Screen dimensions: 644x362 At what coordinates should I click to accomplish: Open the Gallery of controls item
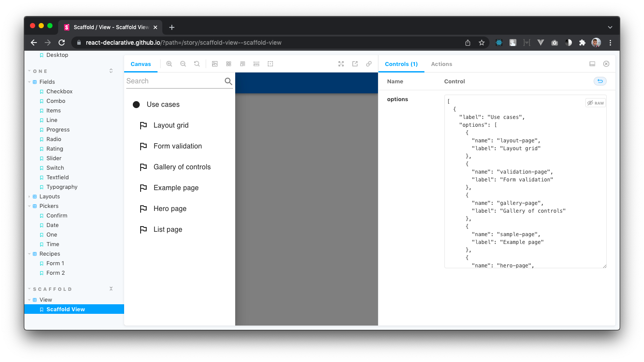(x=180, y=167)
